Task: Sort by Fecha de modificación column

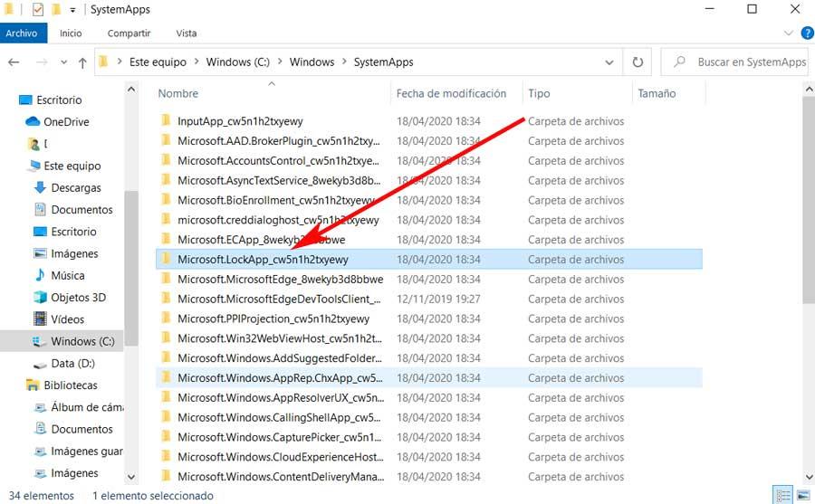Action: (x=455, y=93)
